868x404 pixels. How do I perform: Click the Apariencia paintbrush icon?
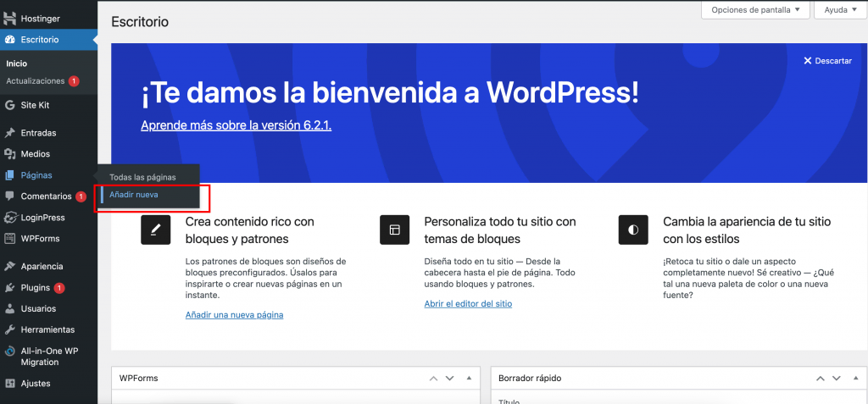pyautogui.click(x=10, y=266)
